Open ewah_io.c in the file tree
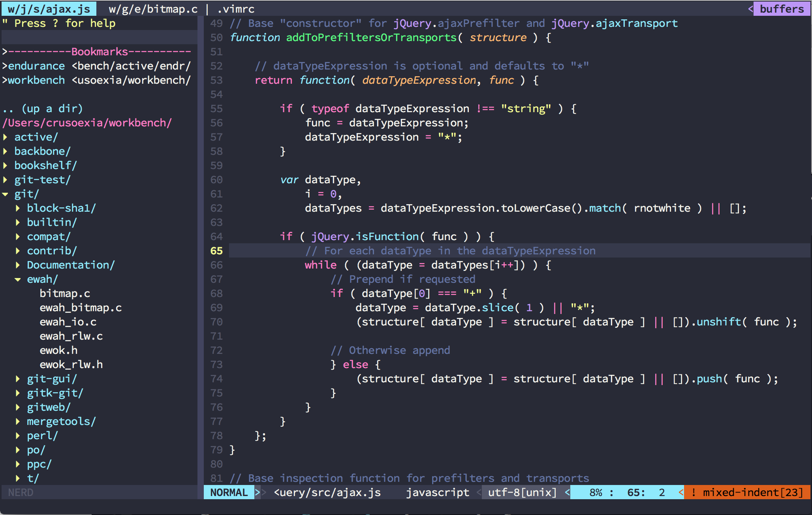The height and width of the screenshot is (515, 812). 68,322
